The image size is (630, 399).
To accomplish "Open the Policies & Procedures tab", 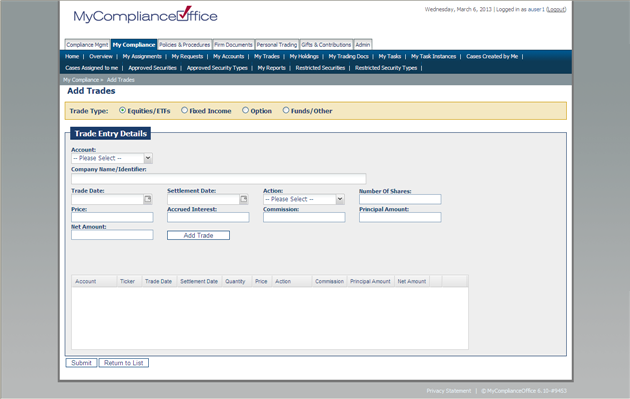I will click(x=184, y=45).
